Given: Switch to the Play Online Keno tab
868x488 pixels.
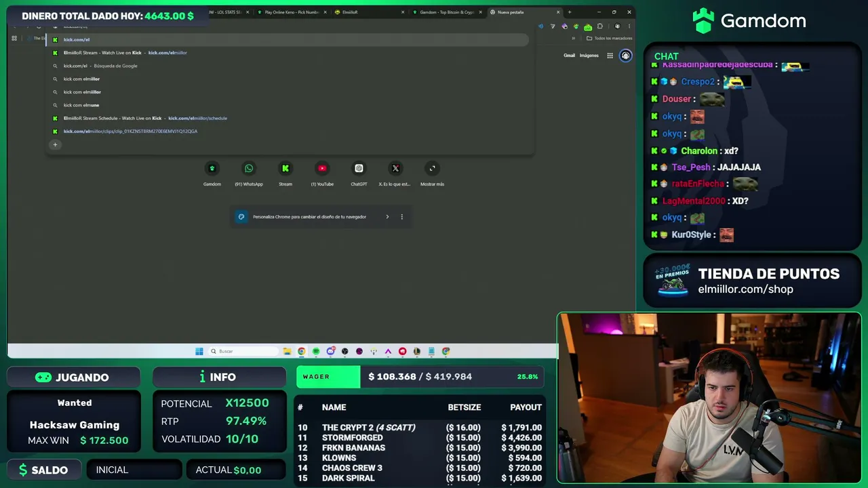Looking at the screenshot, I should (x=292, y=12).
